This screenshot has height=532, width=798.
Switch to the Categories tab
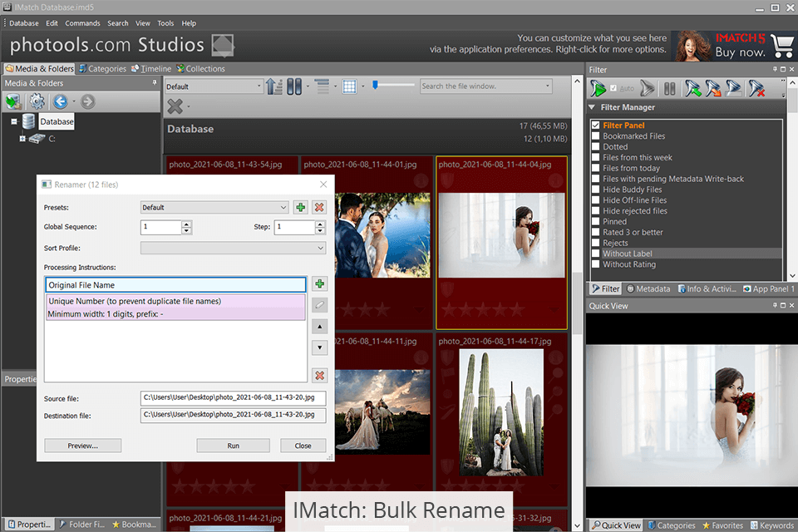[x=102, y=69]
